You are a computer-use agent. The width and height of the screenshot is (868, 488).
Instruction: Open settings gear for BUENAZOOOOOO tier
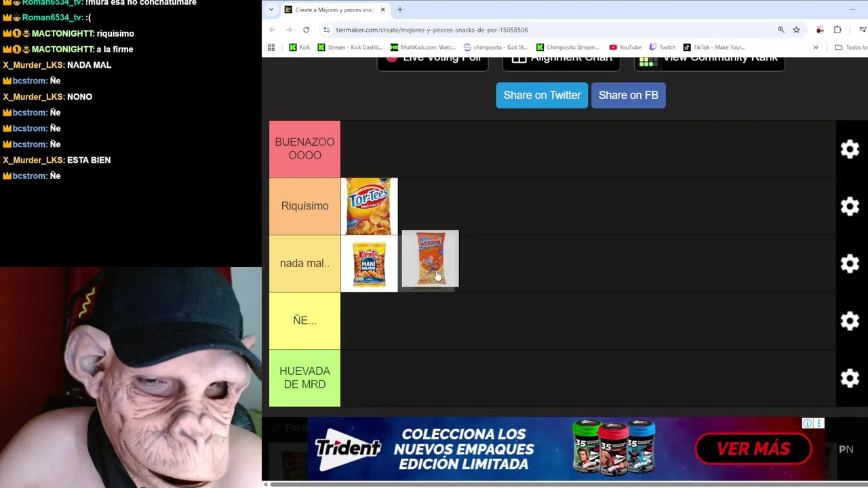point(850,149)
